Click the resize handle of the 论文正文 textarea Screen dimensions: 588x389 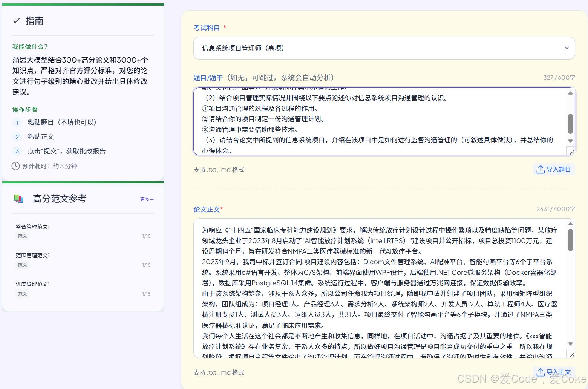[x=572, y=355]
